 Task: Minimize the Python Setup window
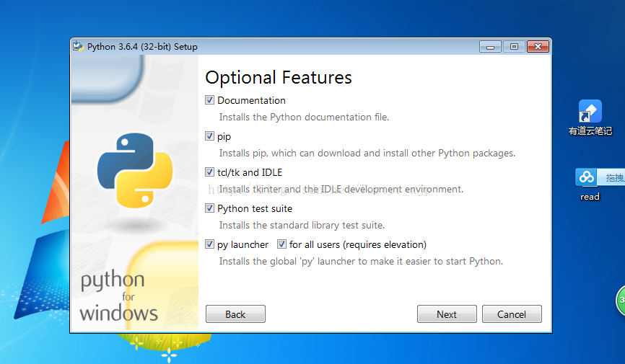click(x=490, y=47)
